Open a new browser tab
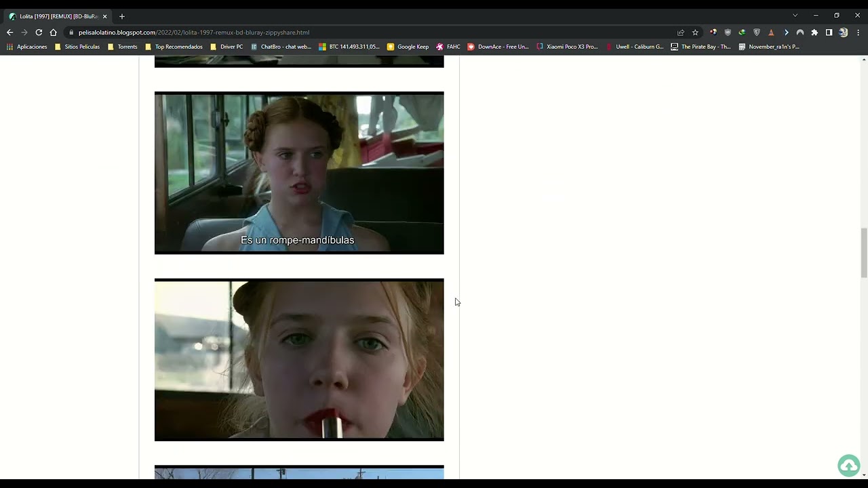868x488 pixels. pos(121,16)
